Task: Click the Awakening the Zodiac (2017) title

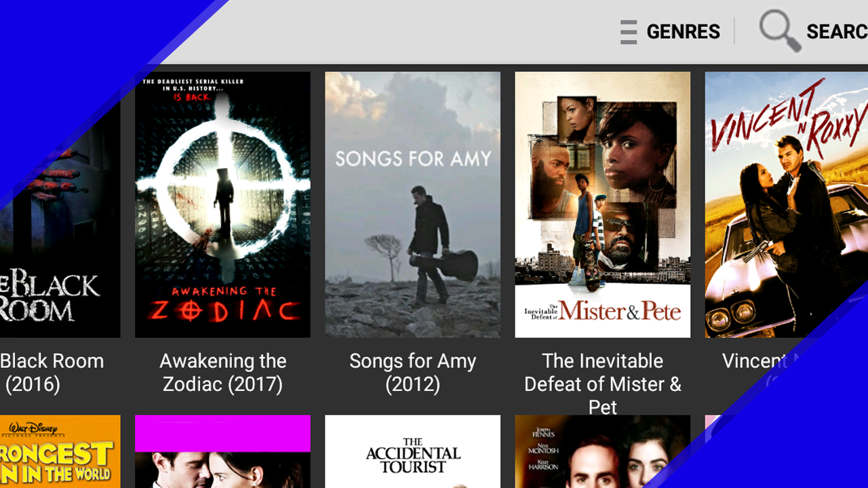Action: (x=223, y=373)
